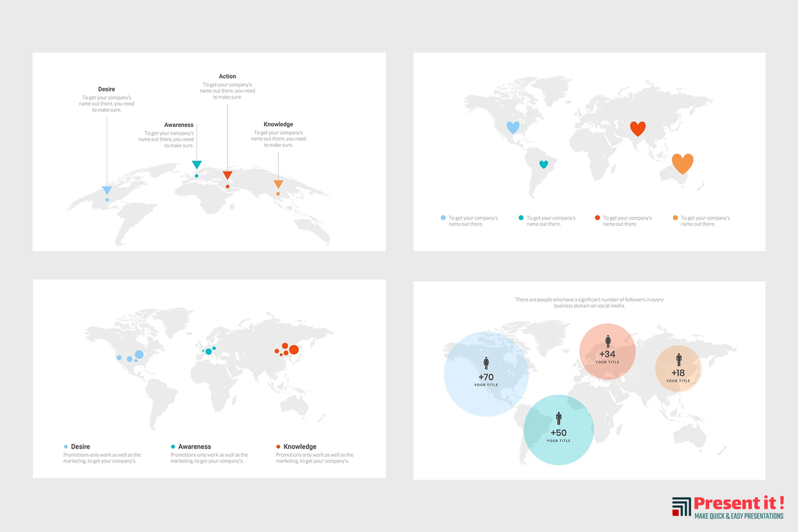Select the teal heart on South America

tap(543, 164)
